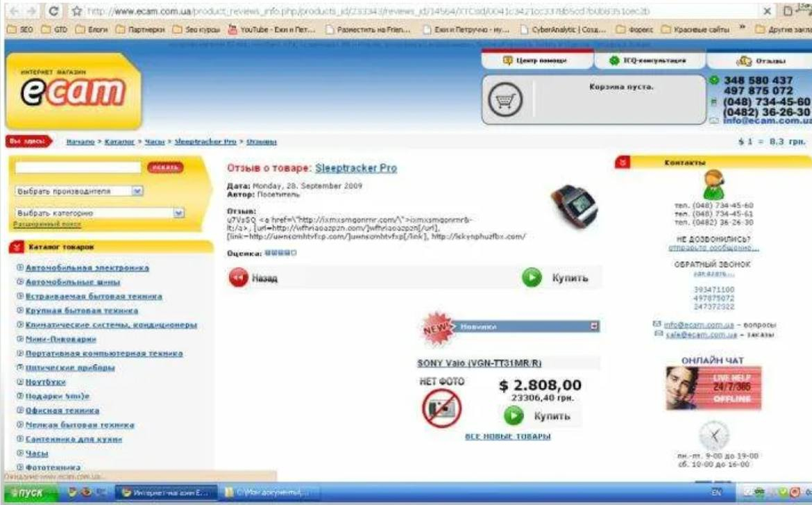Click the Каталог товаров header icon
Viewport: 812px width, 505px height.
click(17, 247)
